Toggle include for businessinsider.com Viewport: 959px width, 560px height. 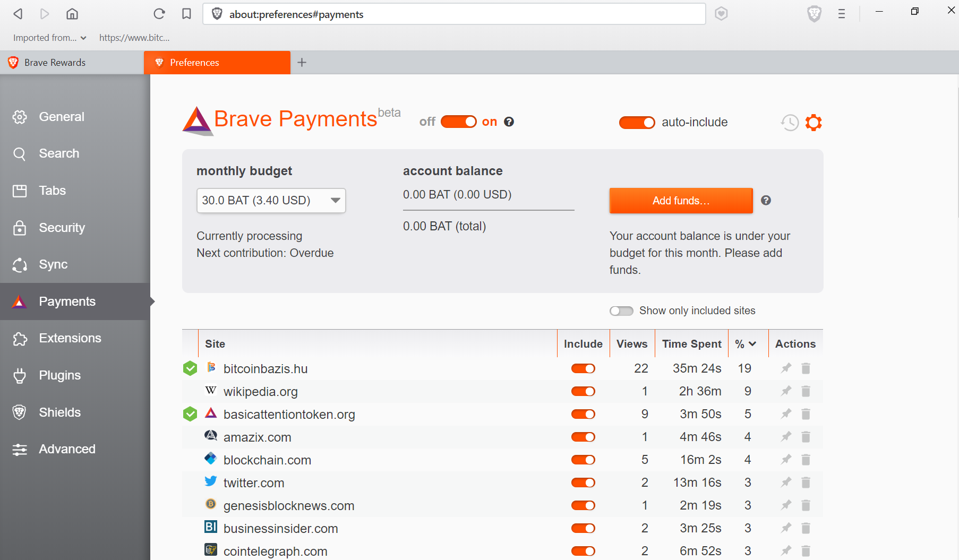[583, 528]
